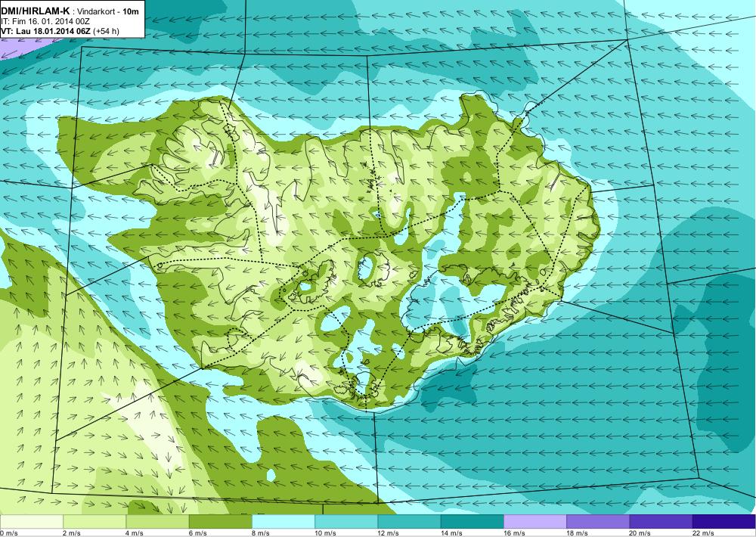Viewport: 756px width, 537px height.
Task: Click the '14 m/s' legend label
Action: click(x=452, y=533)
